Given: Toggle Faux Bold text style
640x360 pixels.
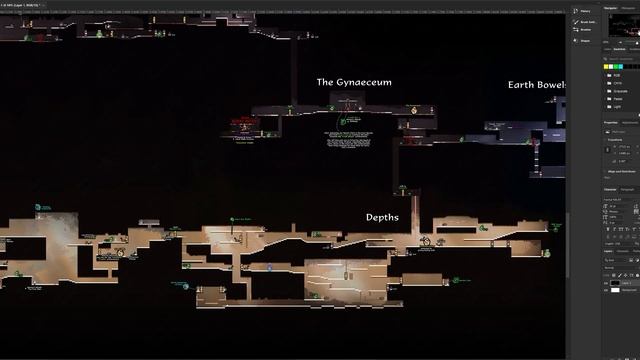Looking at the screenshot, I should [608, 229].
